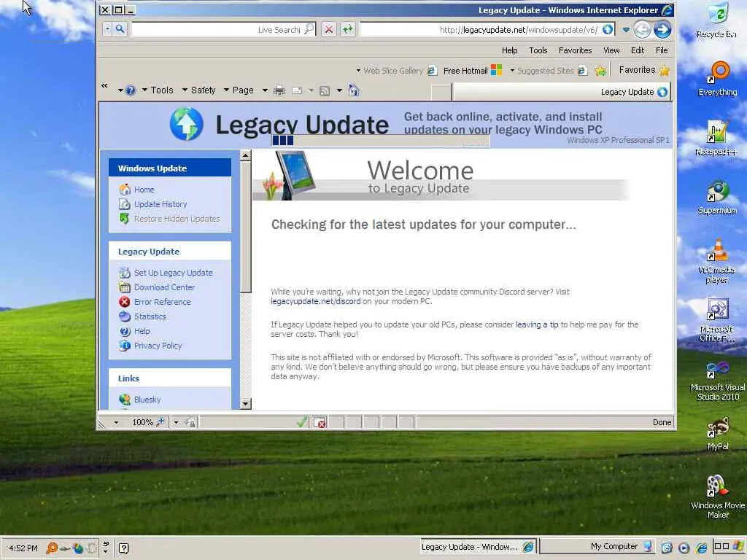Select Microsoft Visual Studio 2010 desktop icon
Image resolution: width=747 pixels, height=560 pixels.
click(718, 381)
